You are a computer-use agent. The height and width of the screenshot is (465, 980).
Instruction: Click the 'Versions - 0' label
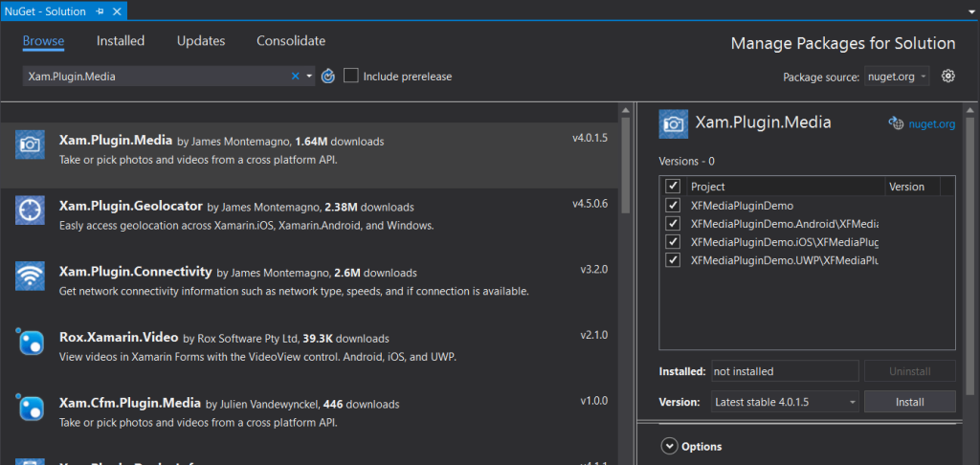[x=687, y=162]
